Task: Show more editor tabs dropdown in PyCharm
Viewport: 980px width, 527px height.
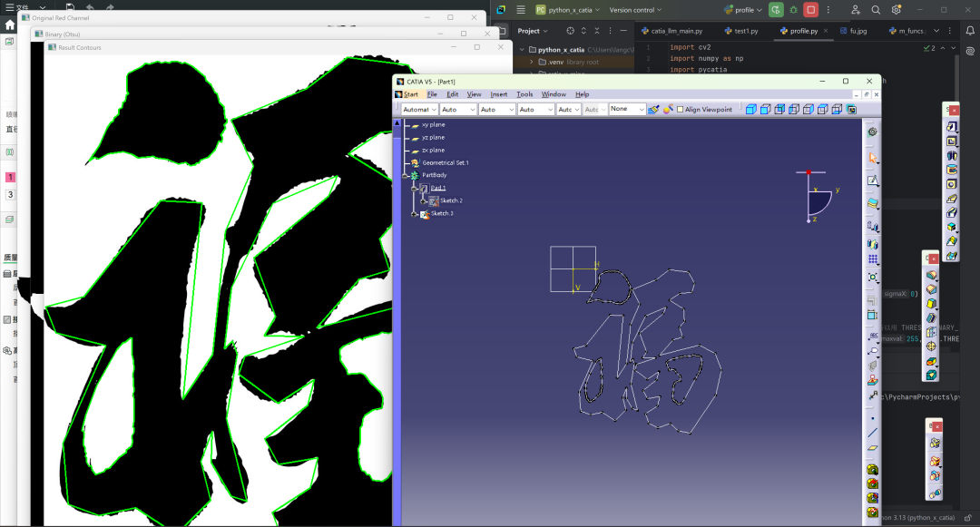Action: coord(936,31)
